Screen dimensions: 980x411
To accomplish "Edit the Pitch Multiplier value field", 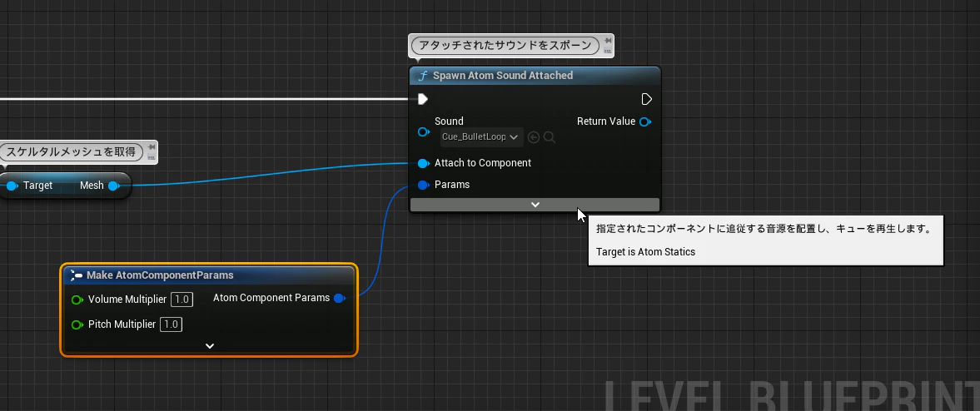I will pyautogui.click(x=172, y=324).
